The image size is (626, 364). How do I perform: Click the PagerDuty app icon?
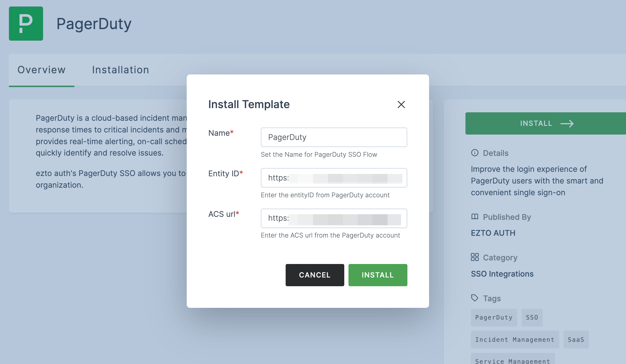[26, 23]
